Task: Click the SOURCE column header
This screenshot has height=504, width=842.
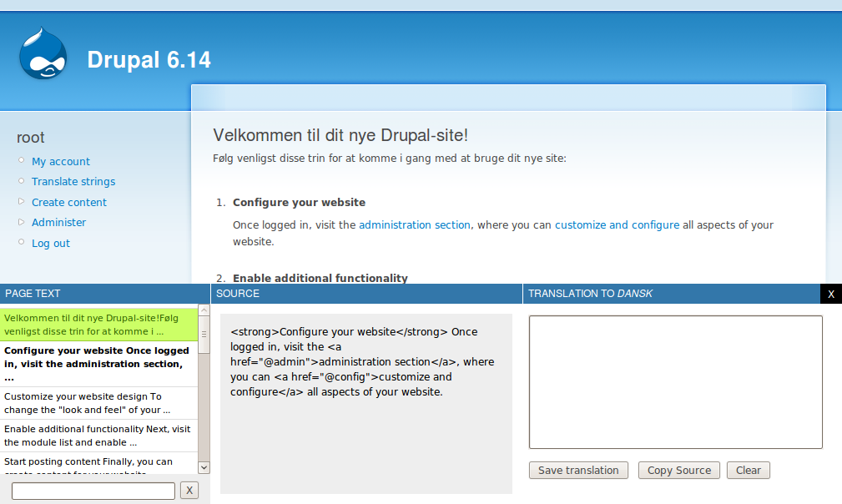Action: pos(366,294)
